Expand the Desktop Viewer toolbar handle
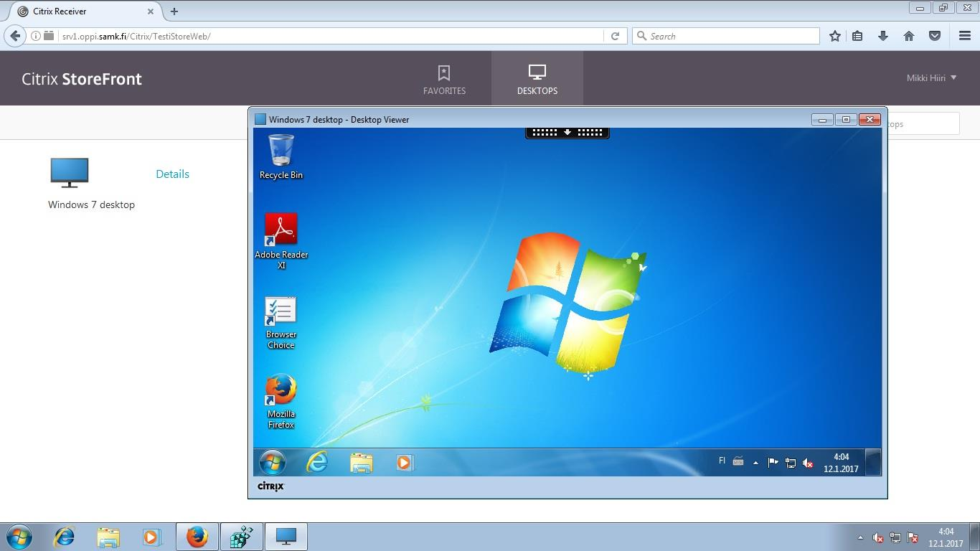The image size is (980, 551). 567,133
